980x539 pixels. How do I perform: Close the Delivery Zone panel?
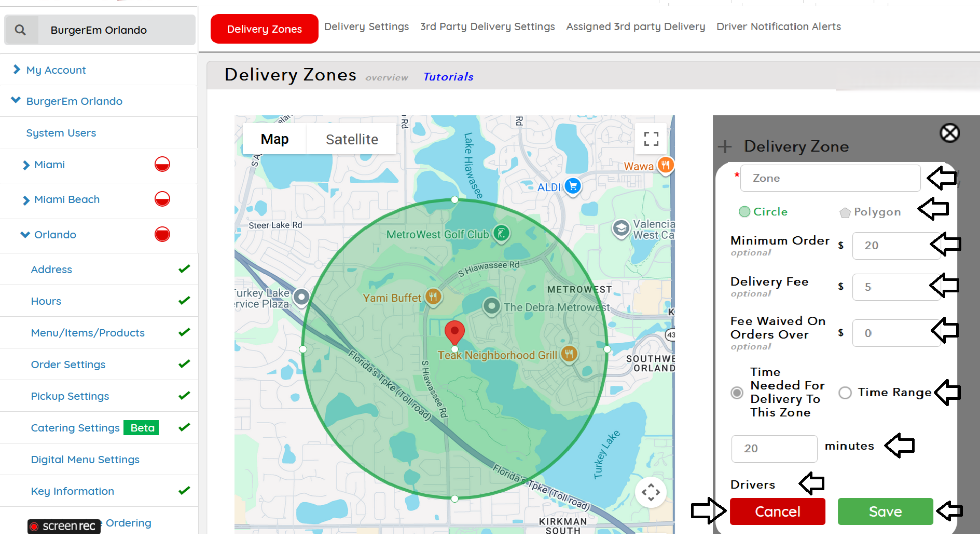coord(949,133)
